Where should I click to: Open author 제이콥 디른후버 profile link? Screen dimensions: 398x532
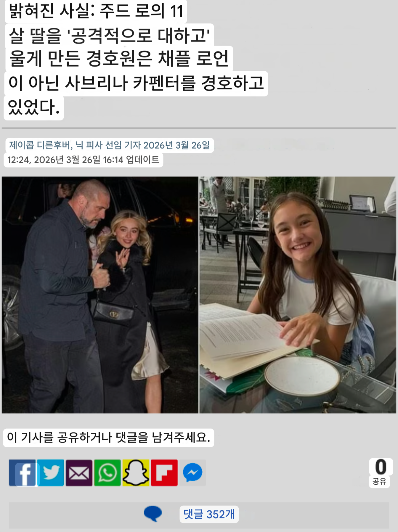(40, 145)
